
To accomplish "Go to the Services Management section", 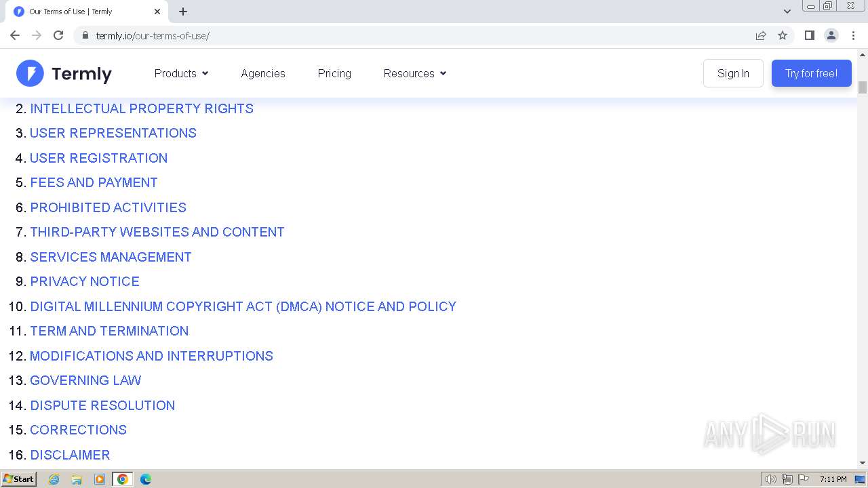I will [x=111, y=257].
